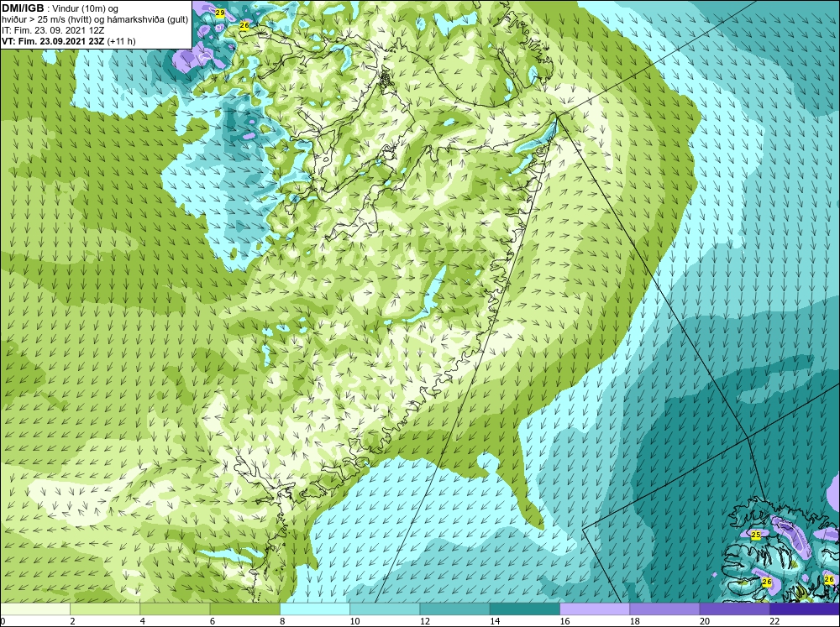Click the 14–16 m/s dark teal legend swatch

[x=525, y=609]
